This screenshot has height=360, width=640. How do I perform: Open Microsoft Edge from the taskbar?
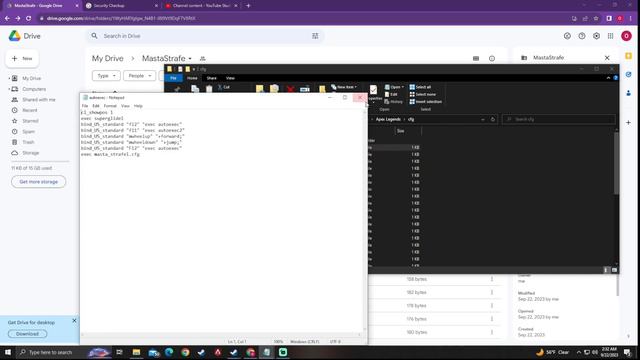[169, 352]
